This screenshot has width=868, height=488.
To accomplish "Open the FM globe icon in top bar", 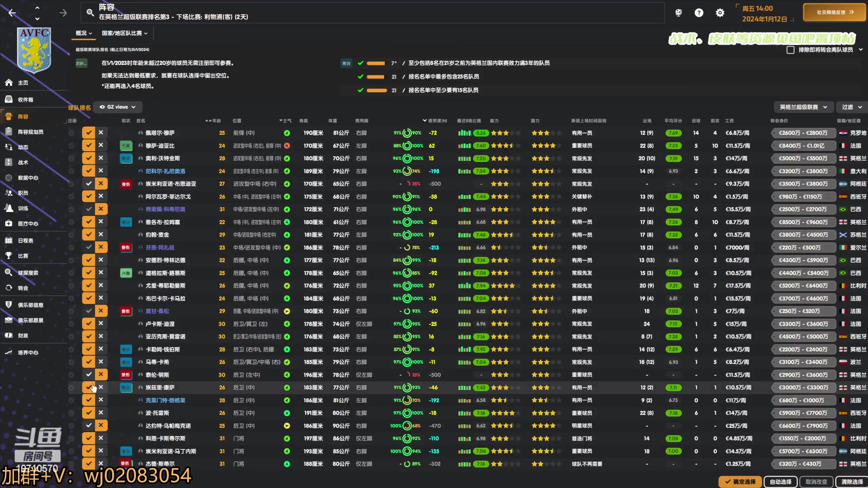I will tap(678, 13).
